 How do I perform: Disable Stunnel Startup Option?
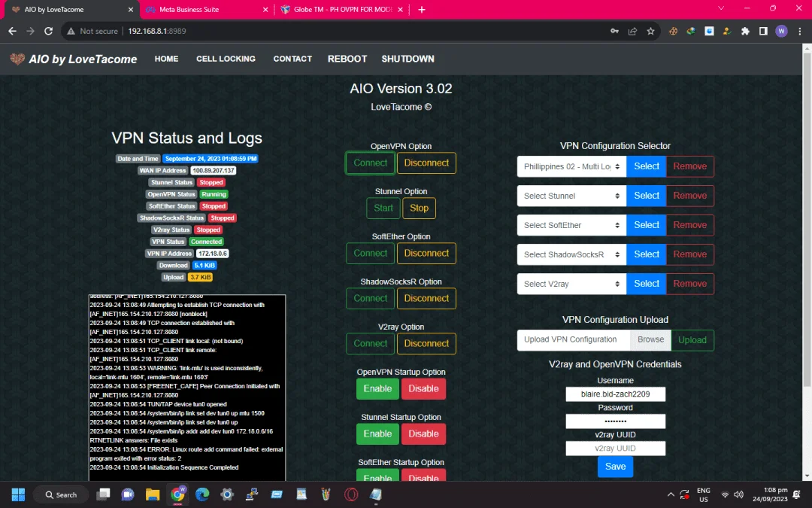click(423, 434)
